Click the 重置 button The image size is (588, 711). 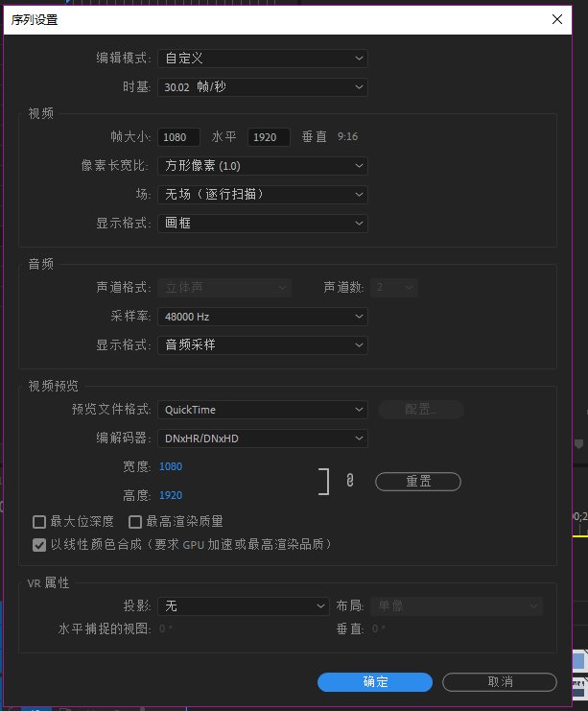(418, 482)
